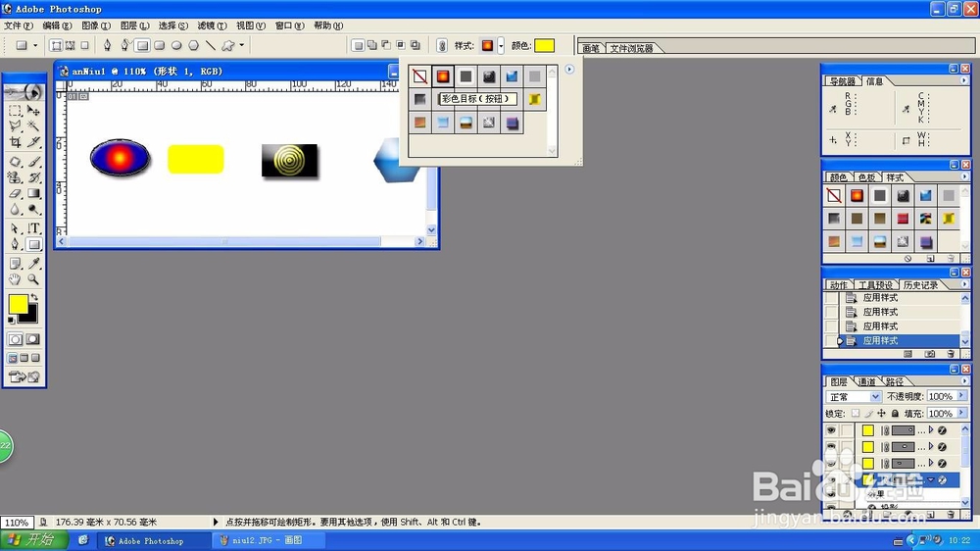Open blend mode dropdown showing 正常

(x=854, y=396)
